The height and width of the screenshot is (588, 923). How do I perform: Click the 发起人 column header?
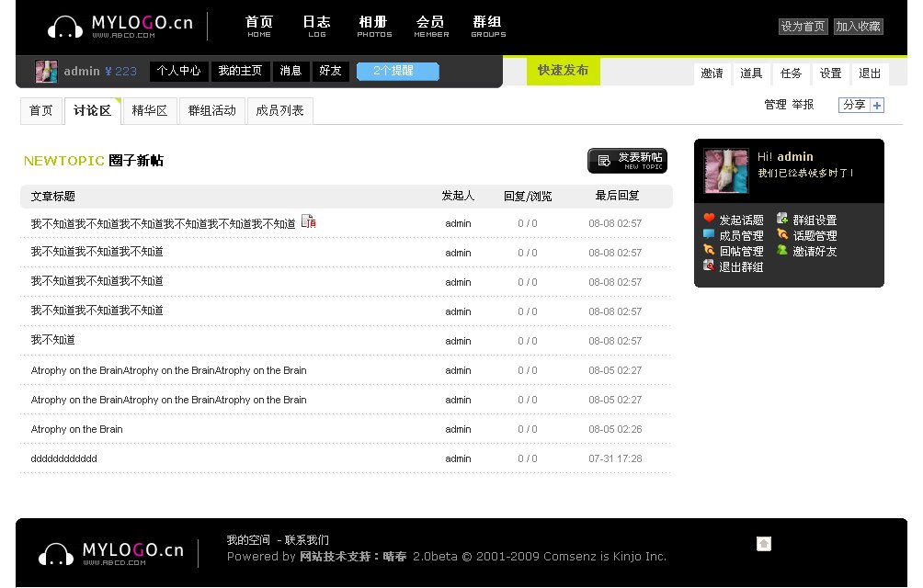pyautogui.click(x=458, y=195)
